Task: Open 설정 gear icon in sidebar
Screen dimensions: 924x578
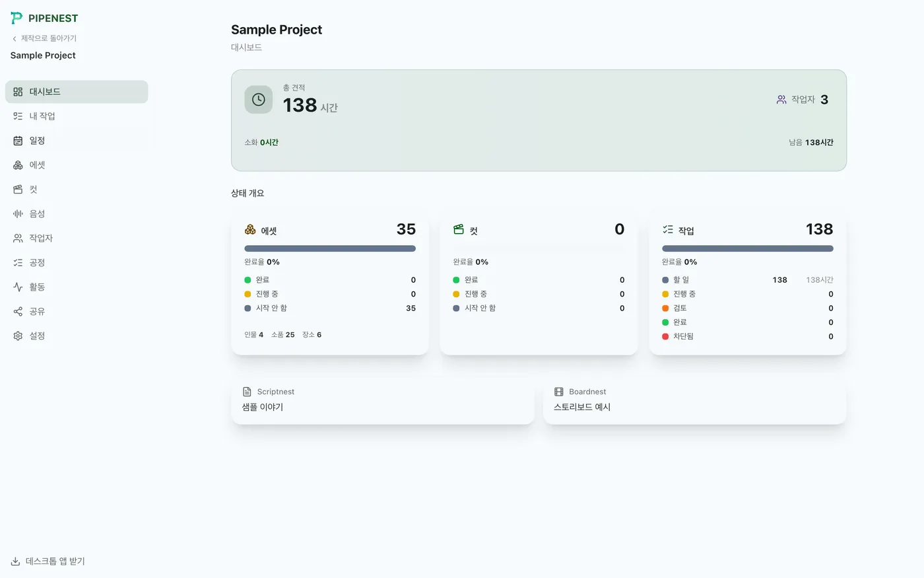Action: tap(18, 336)
